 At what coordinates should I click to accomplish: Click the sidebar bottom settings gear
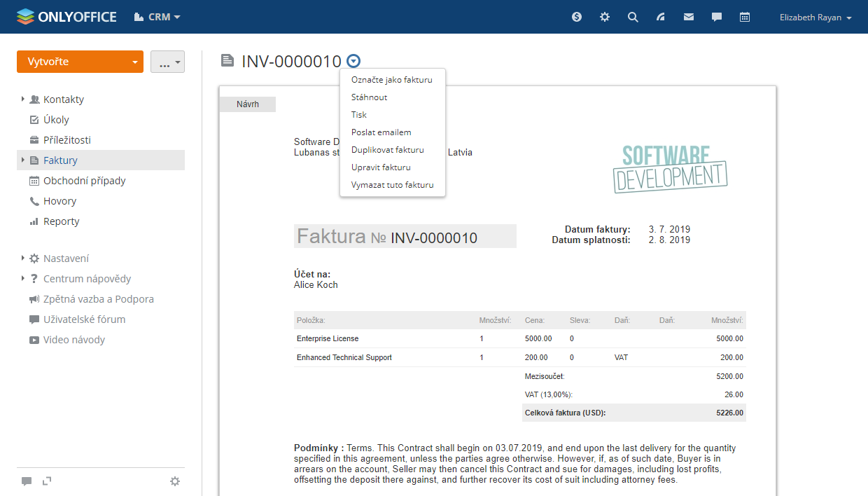tap(175, 481)
